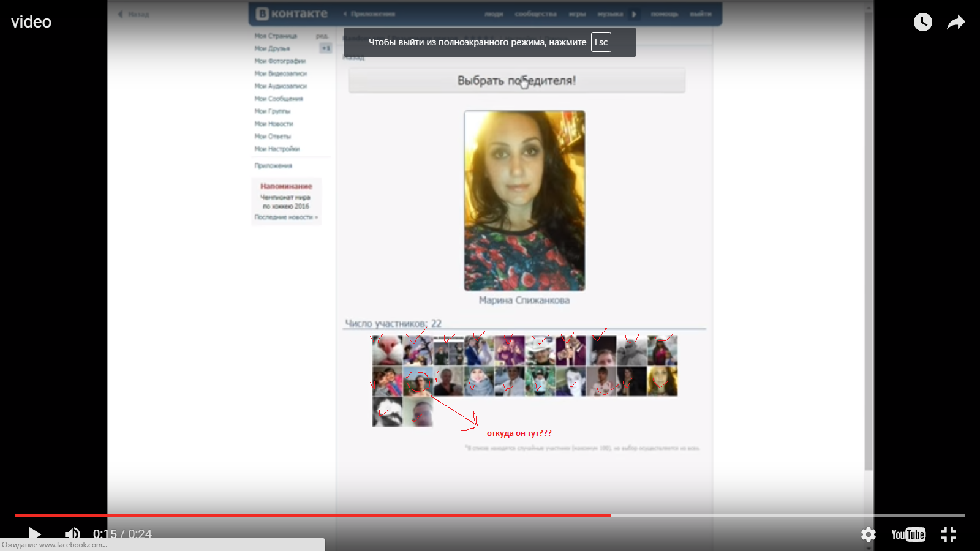This screenshot has height=551, width=980.
Task: Click the winner name "Марина Спижанкова"
Action: [524, 300]
